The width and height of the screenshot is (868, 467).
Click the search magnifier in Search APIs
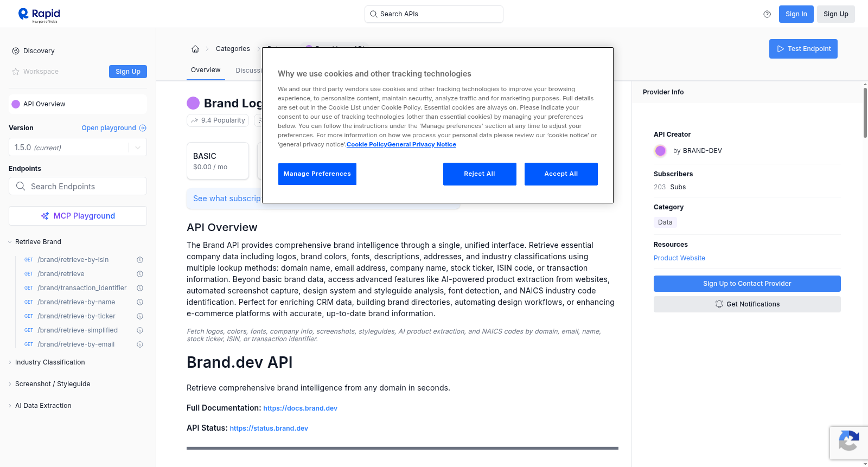(374, 14)
